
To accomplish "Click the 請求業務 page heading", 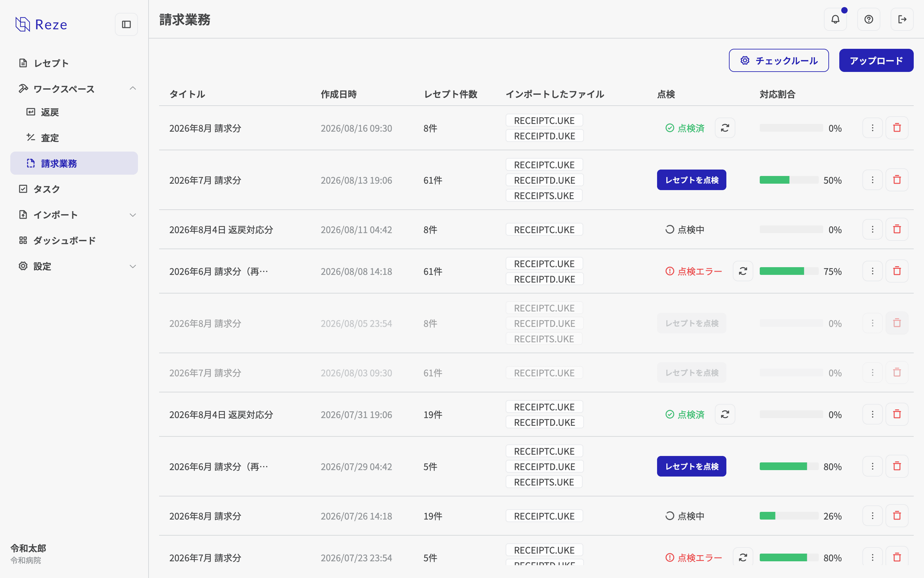I will pos(185,20).
